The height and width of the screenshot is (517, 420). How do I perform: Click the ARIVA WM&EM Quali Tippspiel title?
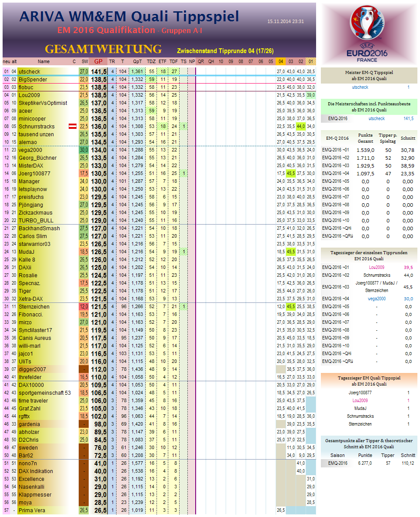click(129, 17)
